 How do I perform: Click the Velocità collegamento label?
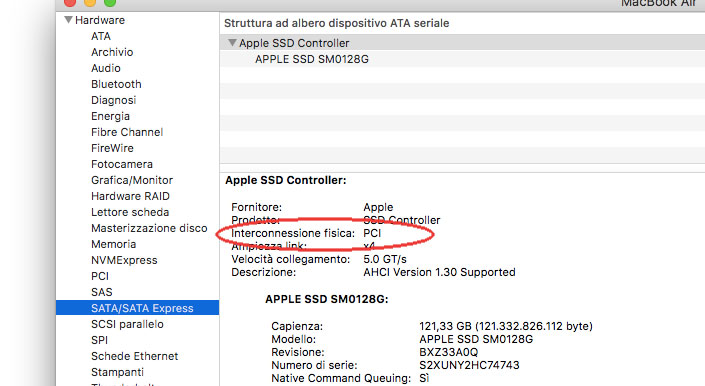click(290, 259)
